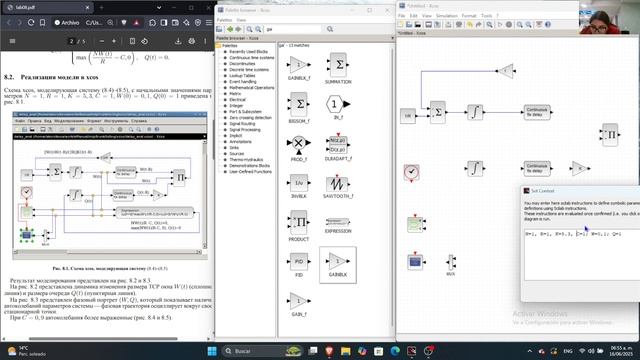640x360 pixels.
Task: Select the BIGSOM_f block in palette
Action: pos(299,108)
